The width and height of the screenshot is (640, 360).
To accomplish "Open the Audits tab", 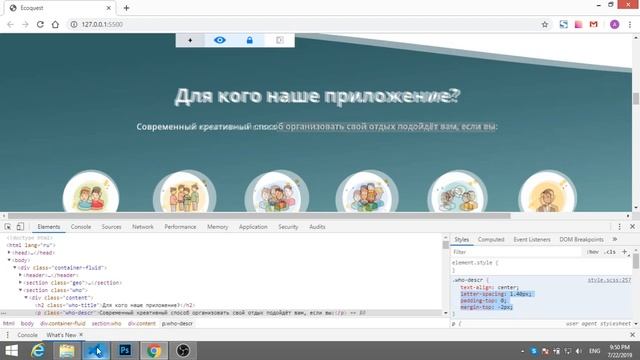I will click(x=317, y=227).
